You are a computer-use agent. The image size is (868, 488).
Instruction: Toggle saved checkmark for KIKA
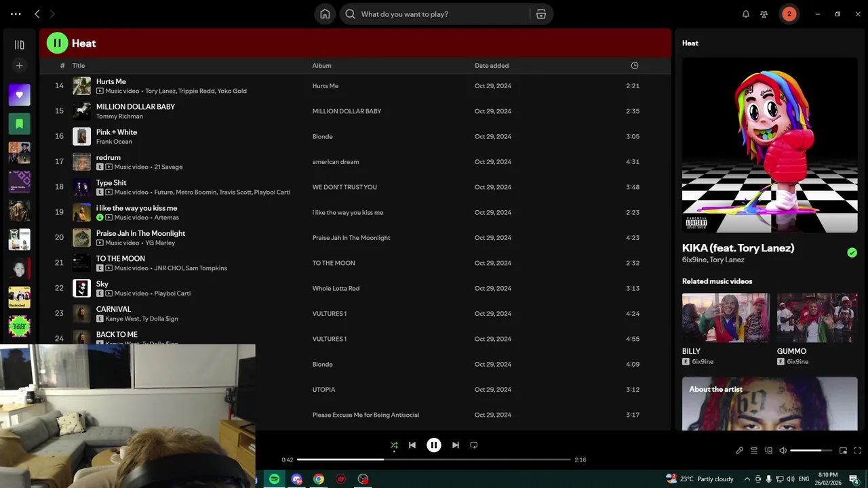click(852, 253)
